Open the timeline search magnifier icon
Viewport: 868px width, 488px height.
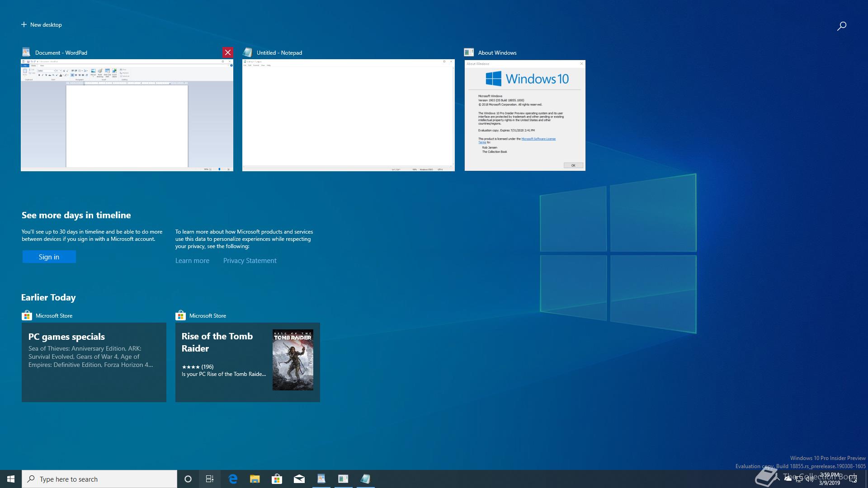click(841, 26)
